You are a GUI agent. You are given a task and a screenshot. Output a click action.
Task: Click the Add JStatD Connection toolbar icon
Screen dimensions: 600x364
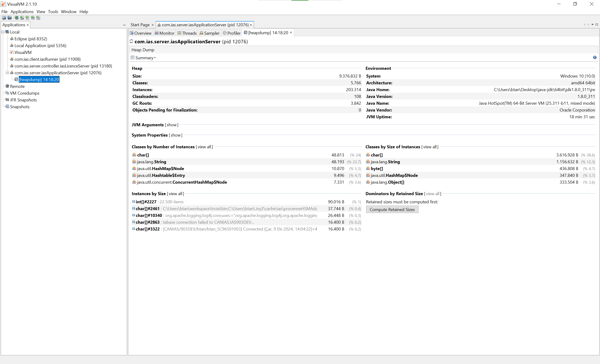(x=38, y=18)
